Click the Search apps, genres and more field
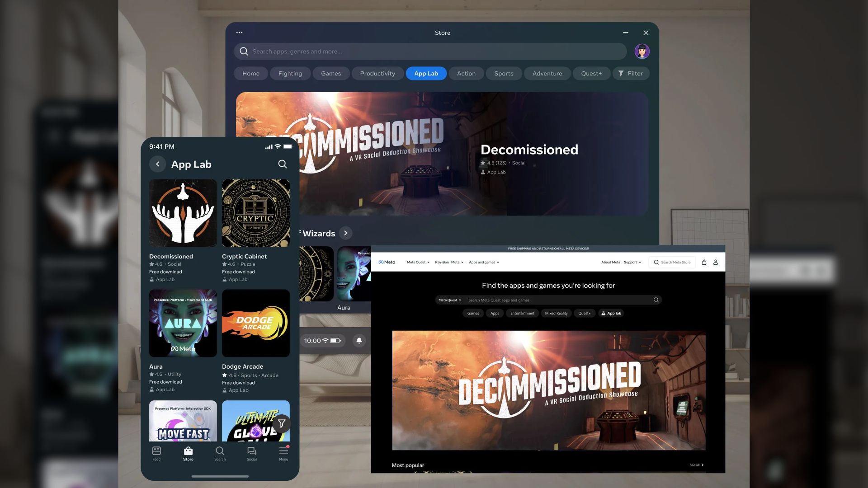 tap(430, 52)
